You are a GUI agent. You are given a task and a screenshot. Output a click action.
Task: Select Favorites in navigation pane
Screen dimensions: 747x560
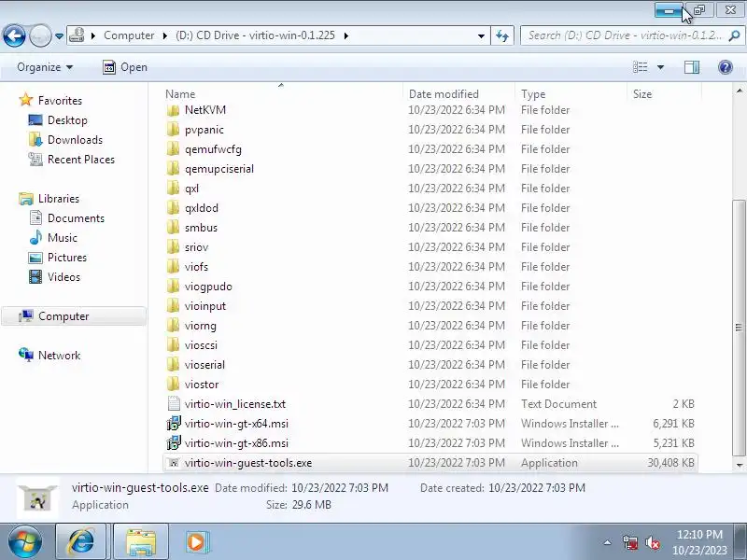click(x=60, y=101)
